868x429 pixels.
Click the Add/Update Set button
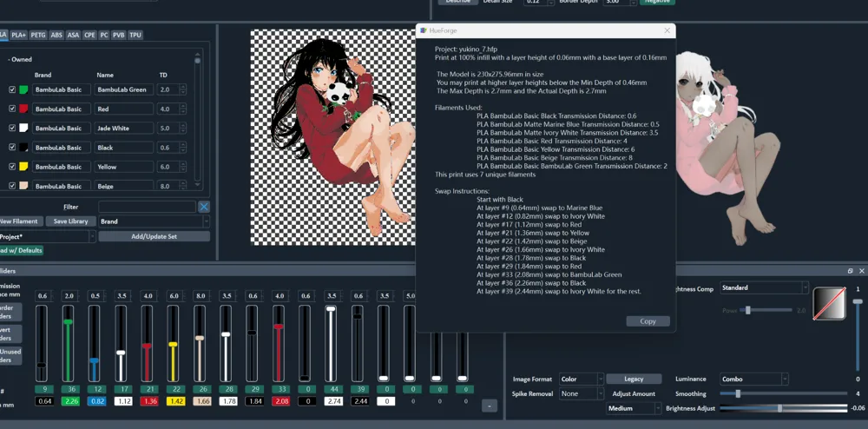coord(154,236)
